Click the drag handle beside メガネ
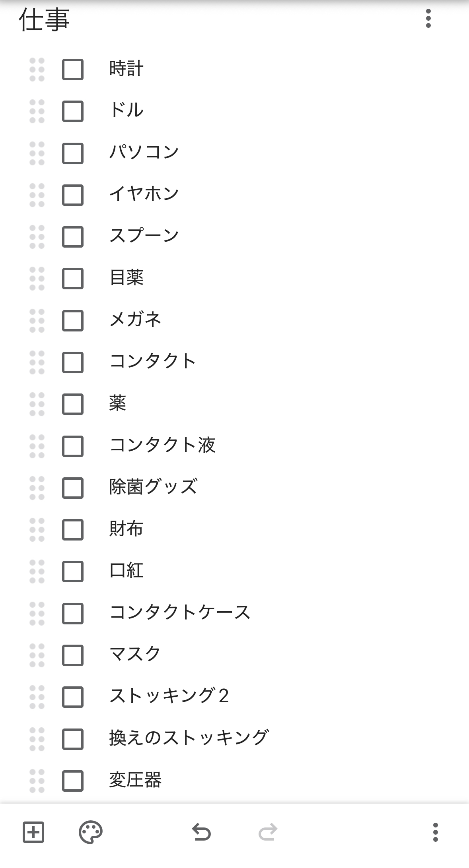 pos(37,321)
